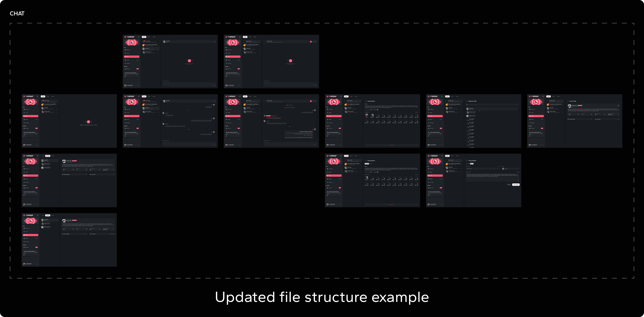Image resolution: width=644 pixels, height=317 pixels.
Task: Toggle Pin Group on Leave Group screen
Action: click(377, 109)
